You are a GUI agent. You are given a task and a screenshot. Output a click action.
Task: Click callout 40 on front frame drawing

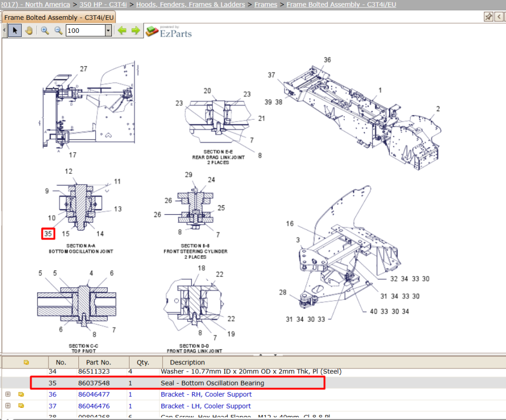click(374, 311)
